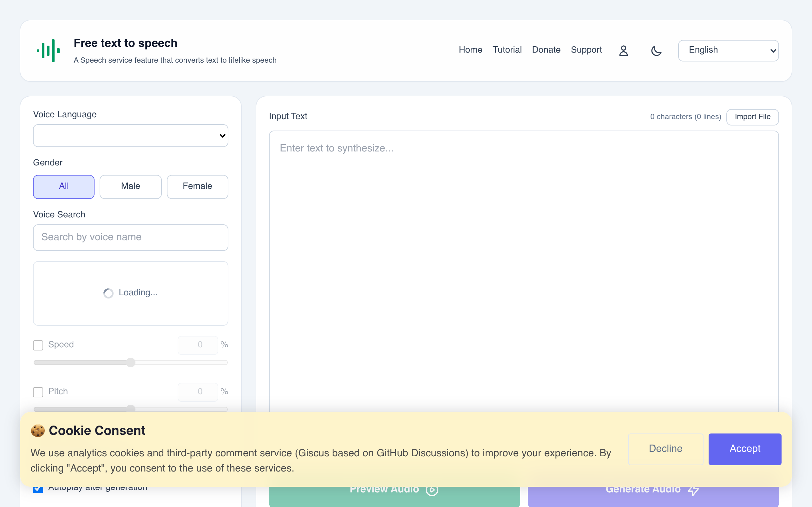Click the Speed slider handle
The width and height of the screenshot is (812, 507).
[x=131, y=363]
